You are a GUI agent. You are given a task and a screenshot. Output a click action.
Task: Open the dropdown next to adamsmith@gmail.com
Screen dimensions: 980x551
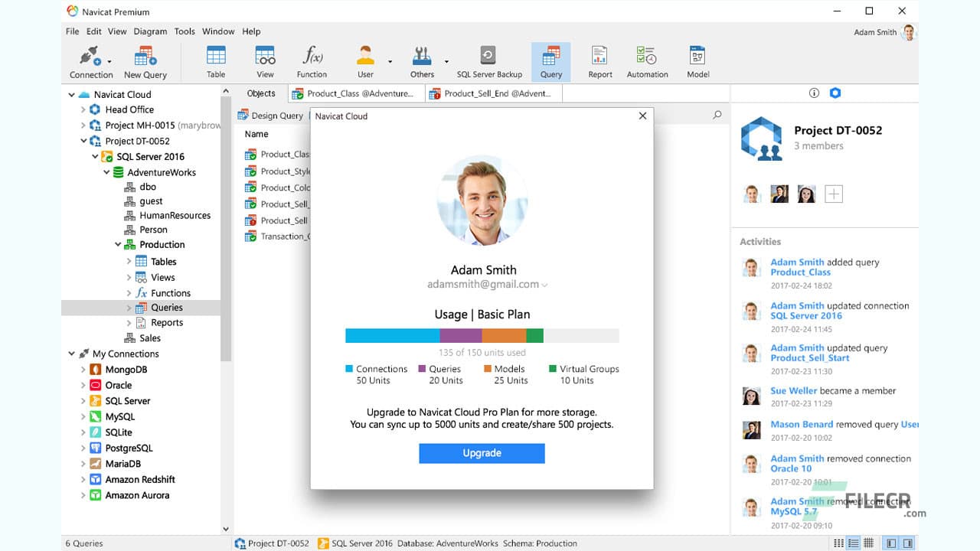click(544, 284)
